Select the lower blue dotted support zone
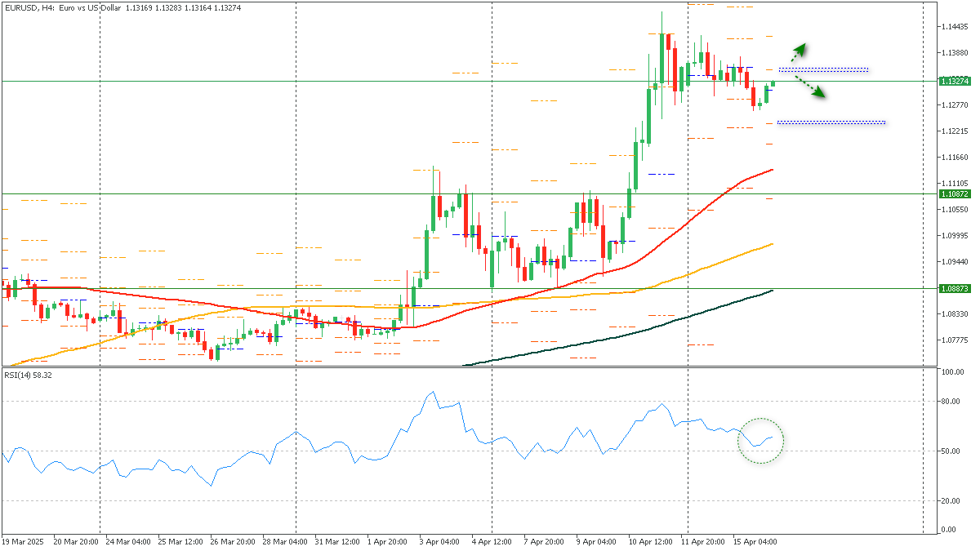Screen dimensions: 980x551 [x=831, y=122]
